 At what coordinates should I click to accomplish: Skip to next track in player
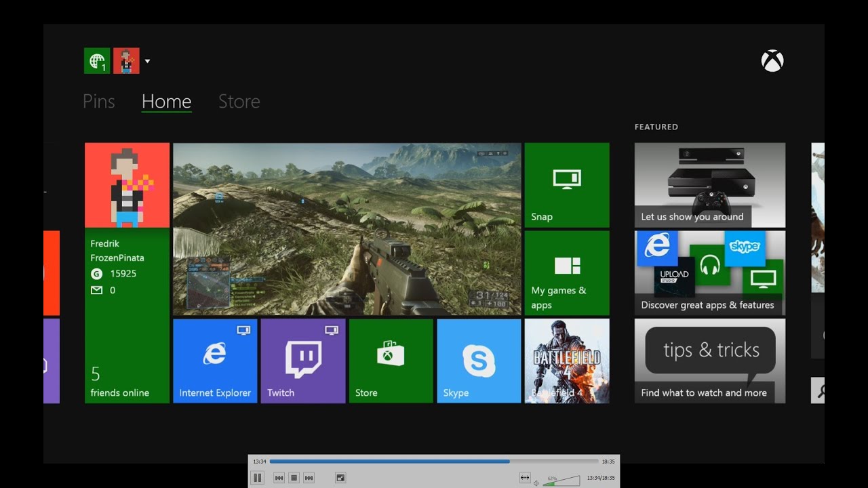(x=309, y=478)
